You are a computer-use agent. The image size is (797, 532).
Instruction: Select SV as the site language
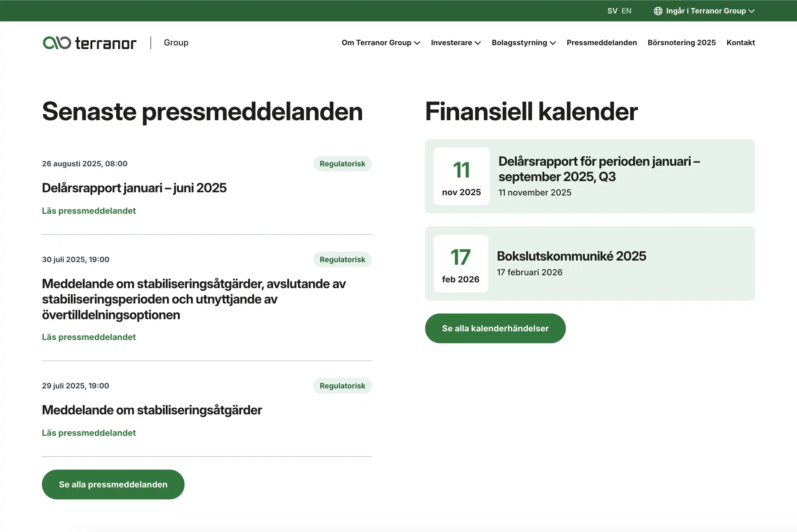pos(612,11)
